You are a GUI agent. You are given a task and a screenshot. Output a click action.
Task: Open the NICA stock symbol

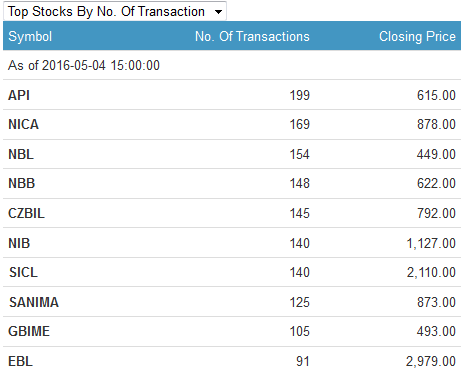(23, 125)
